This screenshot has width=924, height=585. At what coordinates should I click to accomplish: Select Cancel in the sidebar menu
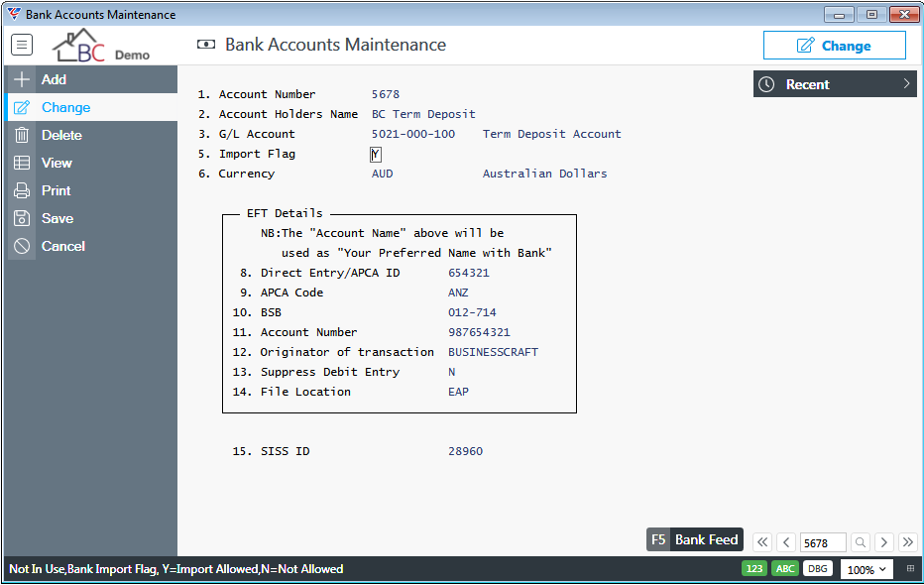coord(91,246)
